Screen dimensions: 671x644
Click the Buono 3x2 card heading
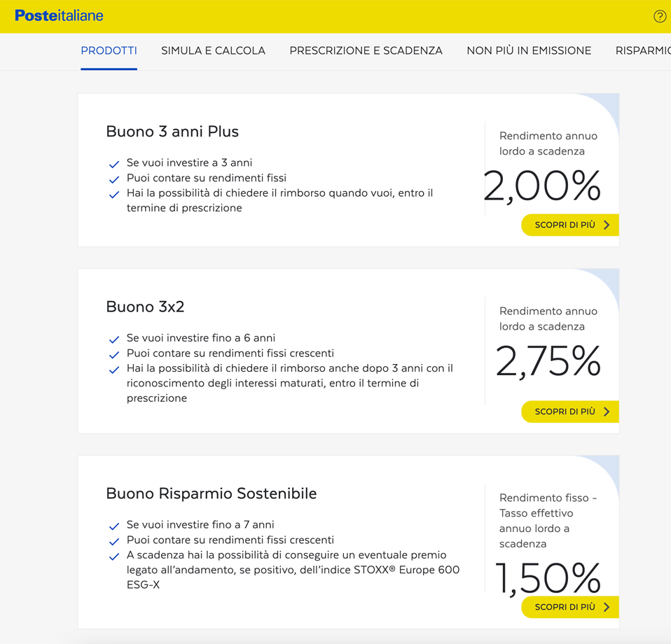tap(145, 307)
